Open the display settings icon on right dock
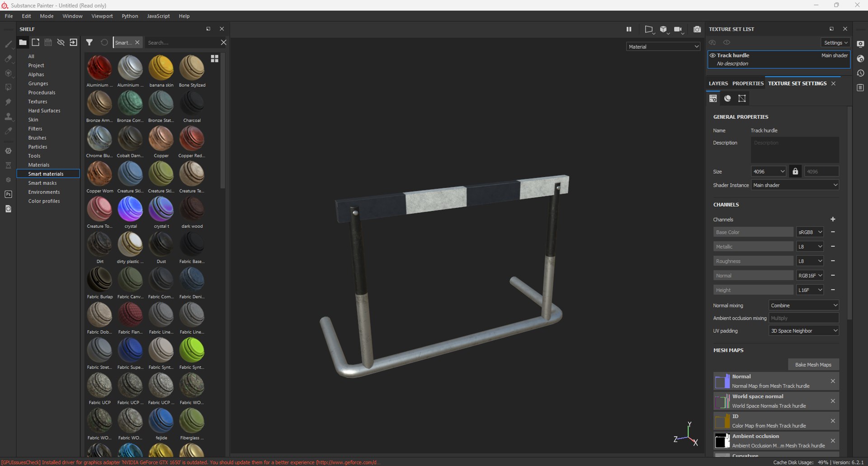 pyautogui.click(x=860, y=44)
